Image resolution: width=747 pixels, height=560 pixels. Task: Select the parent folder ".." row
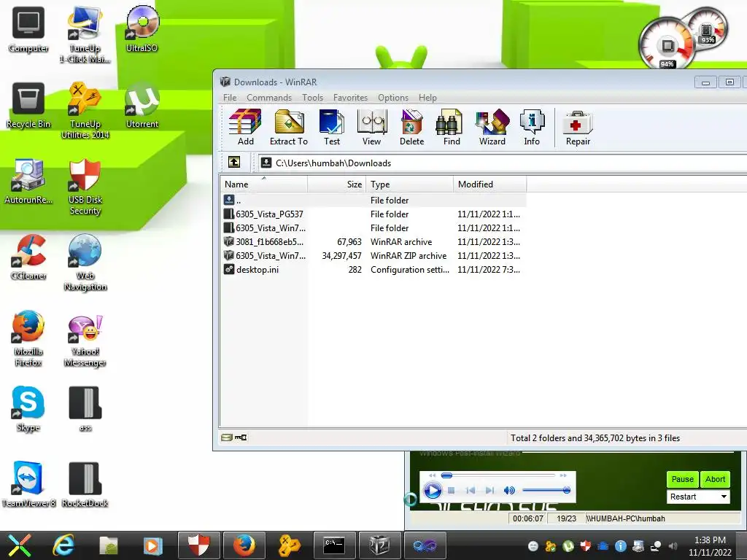[x=374, y=200]
